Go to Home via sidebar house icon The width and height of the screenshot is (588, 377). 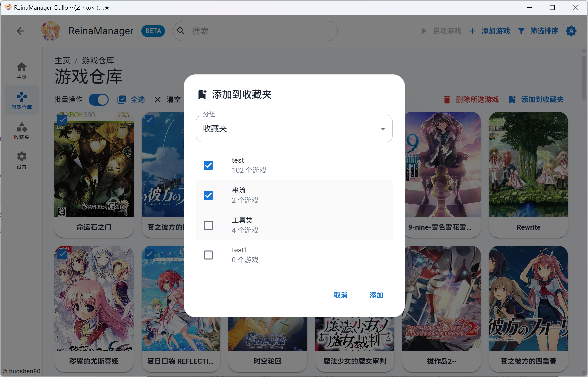click(x=22, y=67)
